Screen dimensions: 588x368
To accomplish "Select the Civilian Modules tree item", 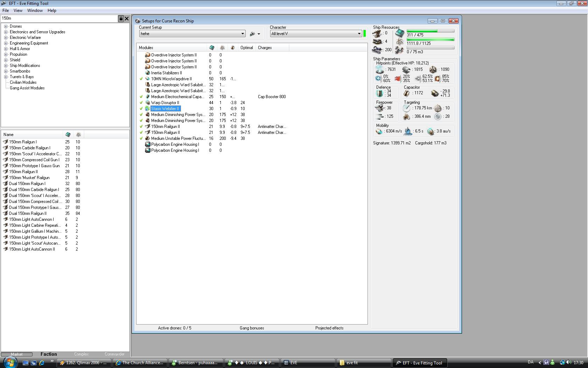I will coord(23,82).
